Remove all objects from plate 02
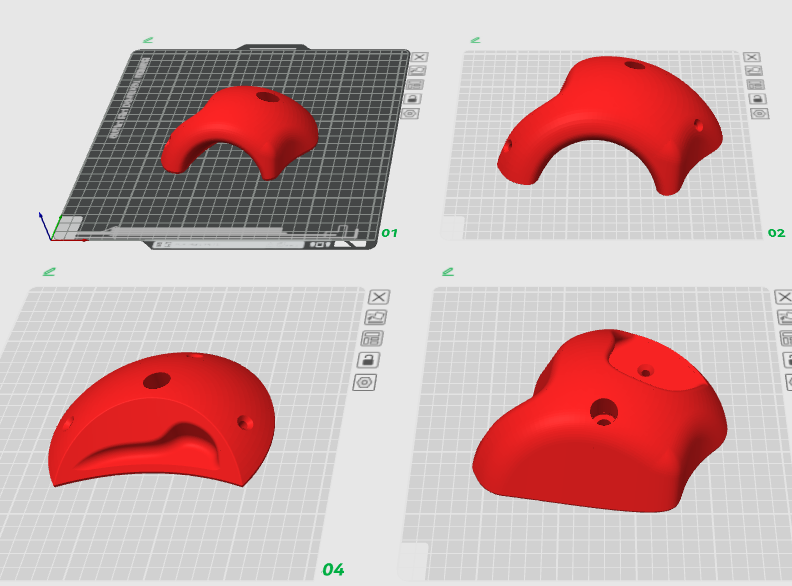792x586 pixels. pos(752,57)
